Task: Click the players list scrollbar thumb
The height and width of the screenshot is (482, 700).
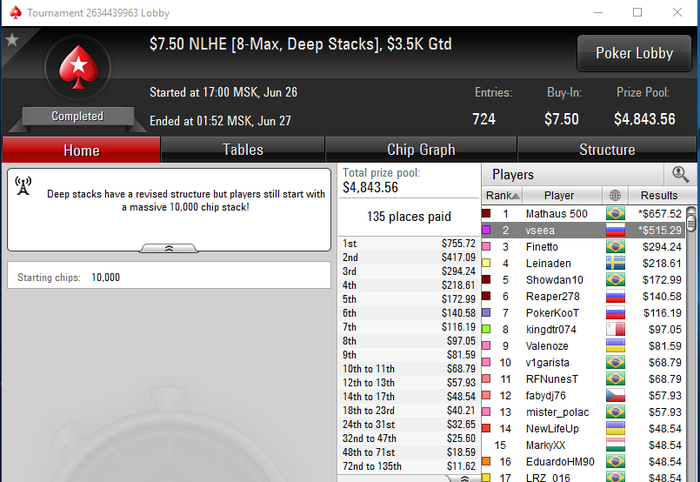Action: pyautogui.click(x=691, y=222)
